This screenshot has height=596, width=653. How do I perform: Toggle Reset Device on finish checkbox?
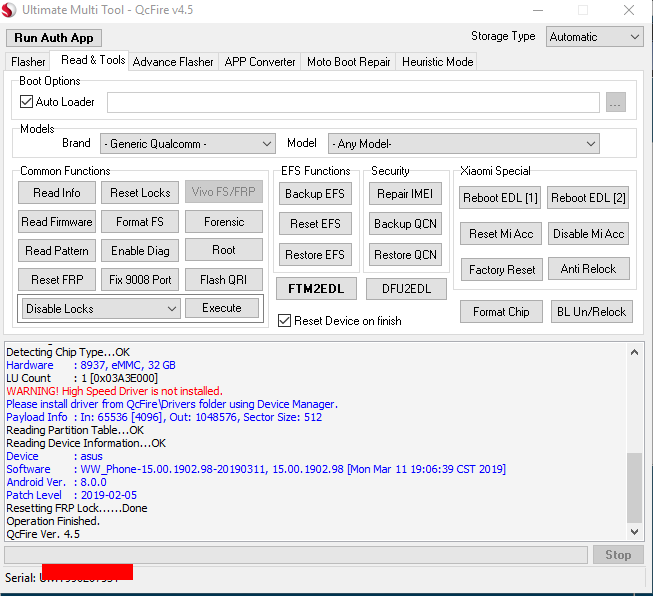284,321
